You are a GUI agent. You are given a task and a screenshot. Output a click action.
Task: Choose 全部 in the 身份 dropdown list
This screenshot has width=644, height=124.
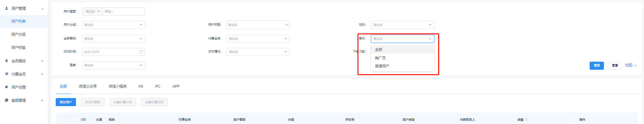[x=403, y=50]
